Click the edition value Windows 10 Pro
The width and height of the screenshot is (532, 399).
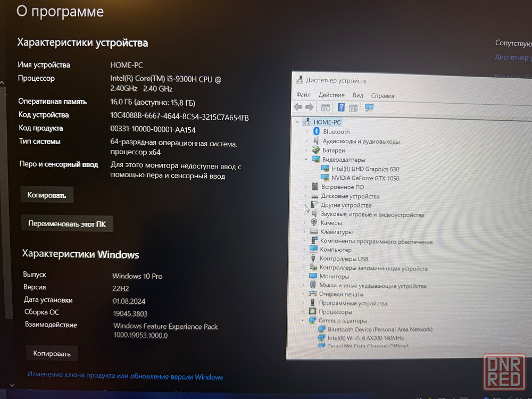(137, 276)
